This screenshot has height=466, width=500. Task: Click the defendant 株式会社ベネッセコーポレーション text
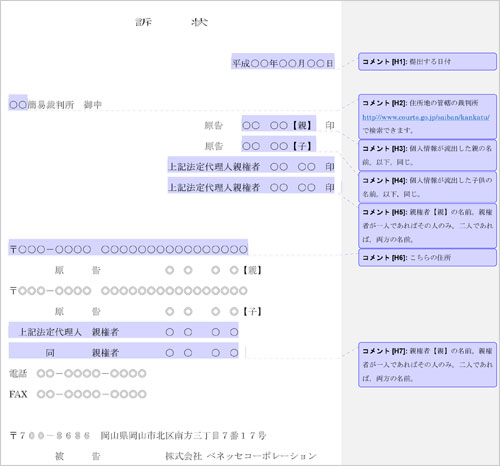tap(240, 456)
